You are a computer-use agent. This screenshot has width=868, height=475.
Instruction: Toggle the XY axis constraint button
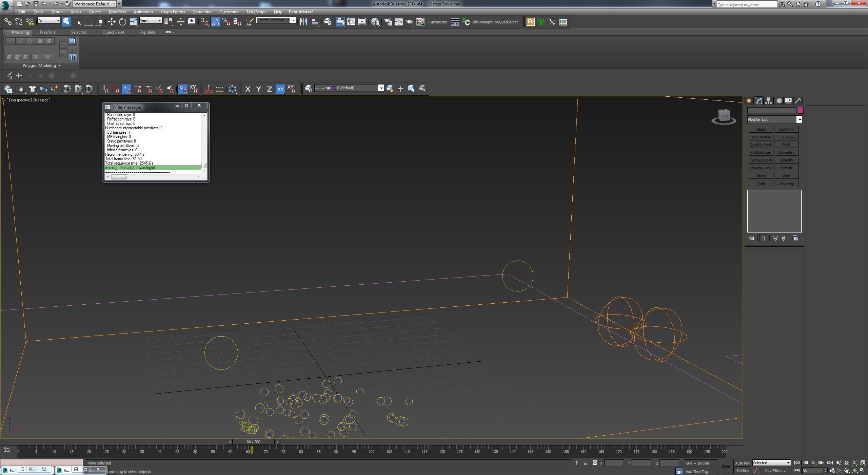[280, 89]
